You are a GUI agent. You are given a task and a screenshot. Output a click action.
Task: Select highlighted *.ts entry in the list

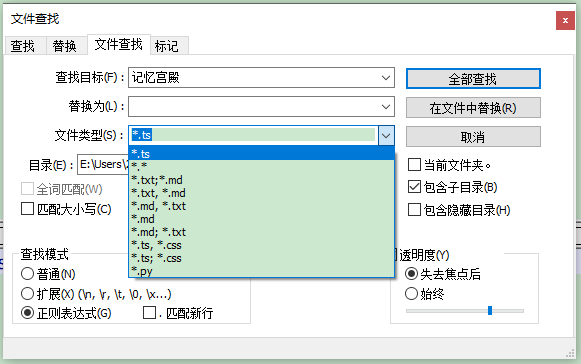tap(261, 153)
